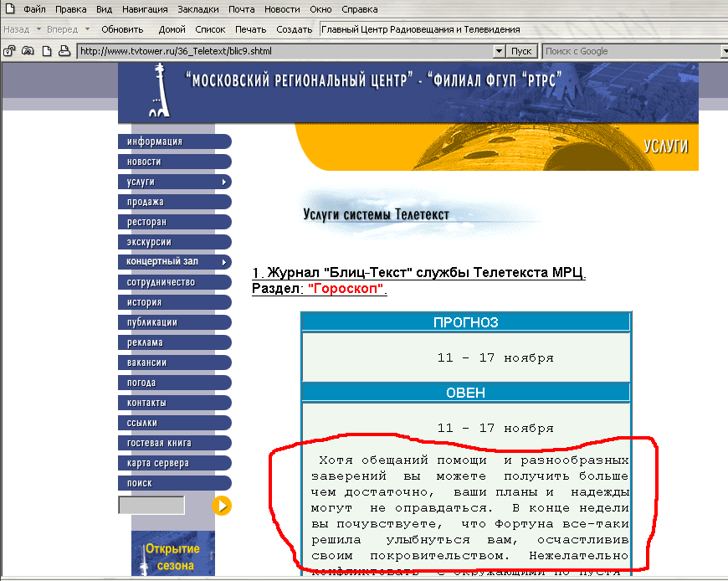The image size is (728, 581).
Task: Open the новости sidebar link
Action: coord(175,162)
